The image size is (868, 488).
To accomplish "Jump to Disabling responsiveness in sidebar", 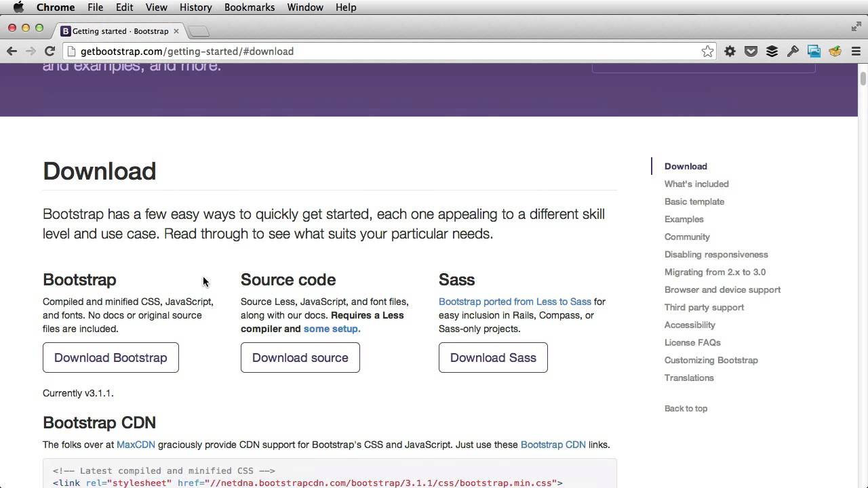I will click(x=716, y=254).
